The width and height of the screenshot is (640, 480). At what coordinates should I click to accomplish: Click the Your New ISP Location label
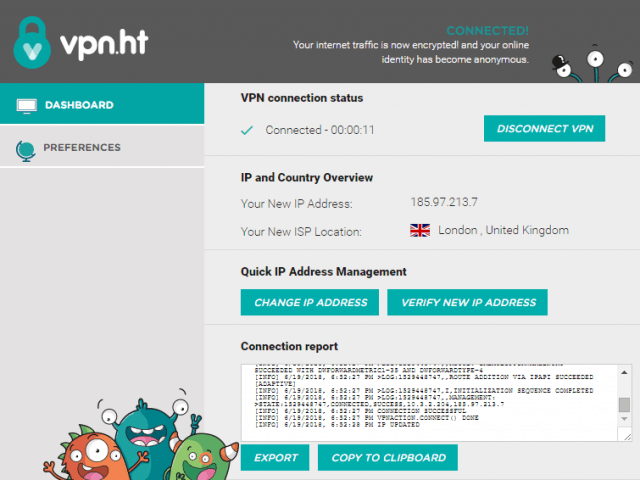coord(301,232)
